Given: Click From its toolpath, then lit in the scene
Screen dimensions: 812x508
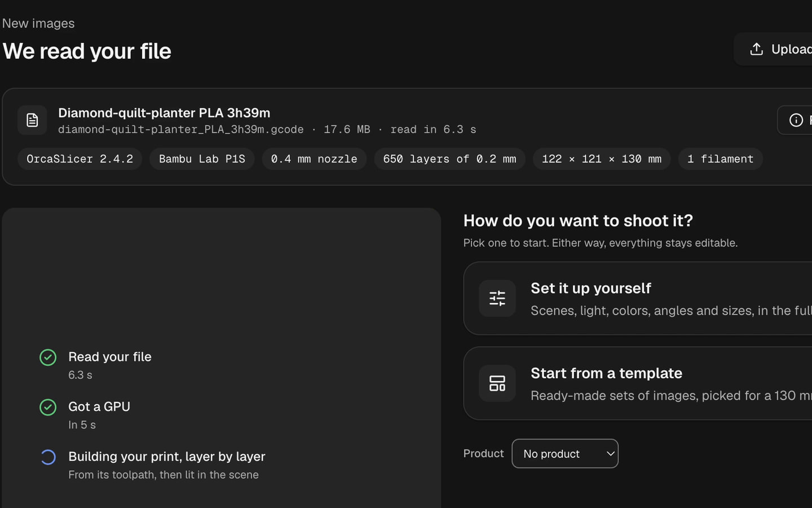Looking at the screenshot, I should point(164,475).
